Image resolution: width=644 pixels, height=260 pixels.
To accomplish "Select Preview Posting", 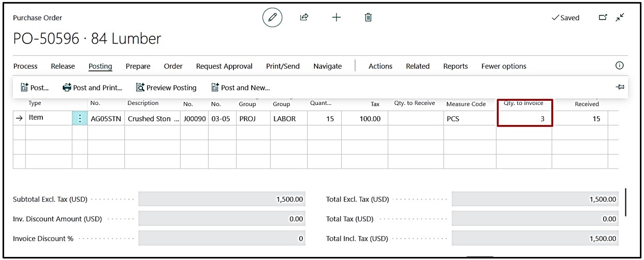I will (x=166, y=88).
